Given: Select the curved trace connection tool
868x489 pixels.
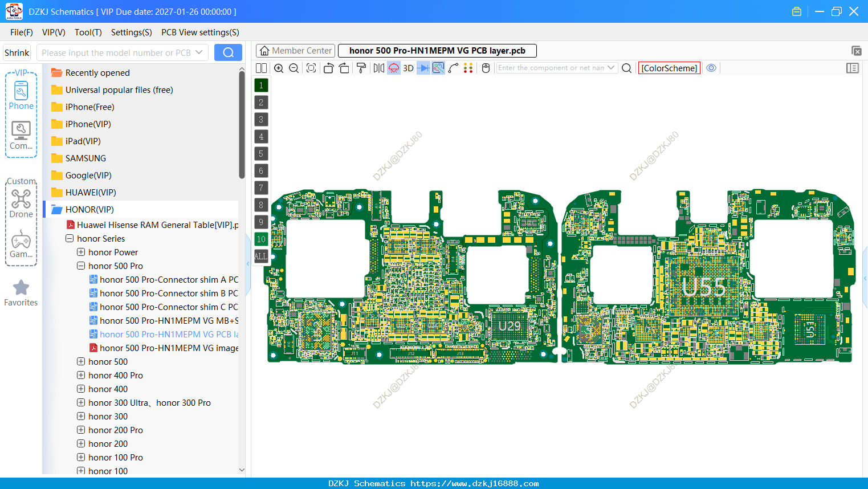Looking at the screenshot, I should point(453,68).
